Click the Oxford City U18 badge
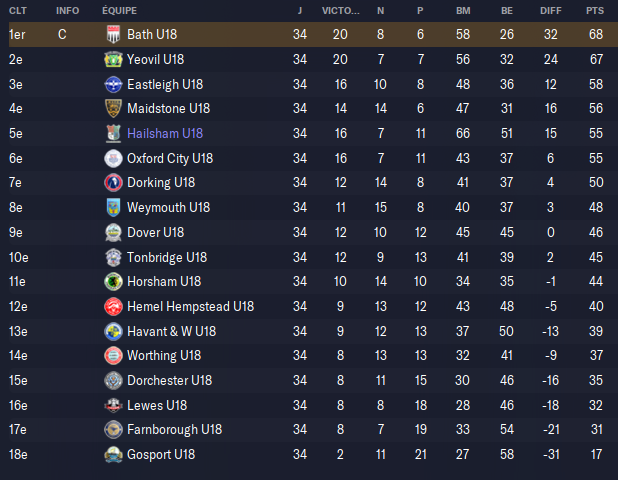 tap(113, 158)
